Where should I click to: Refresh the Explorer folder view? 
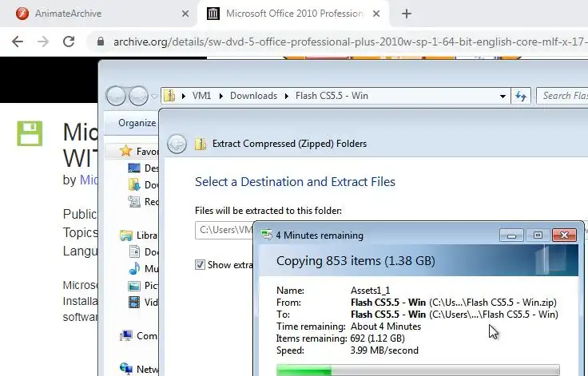[521, 96]
